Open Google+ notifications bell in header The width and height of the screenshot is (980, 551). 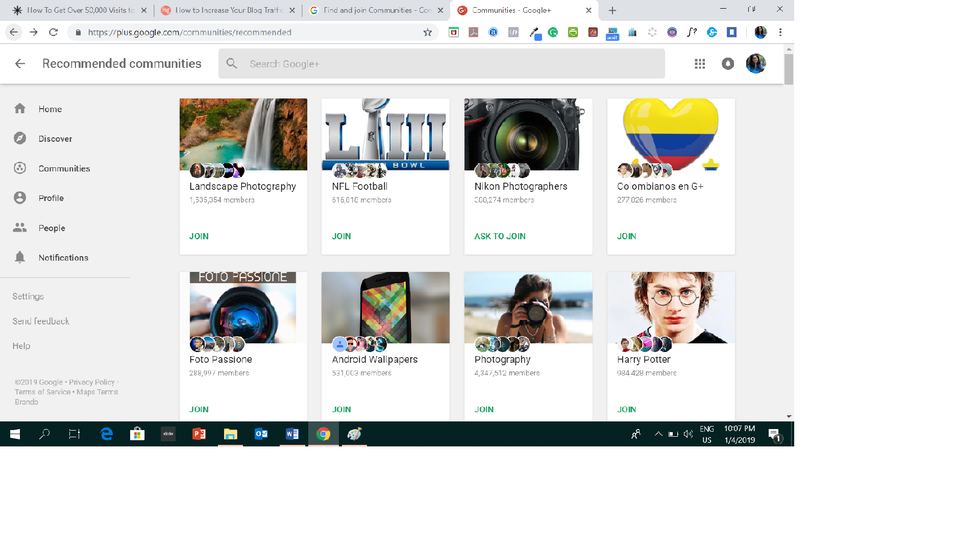coord(728,64)
